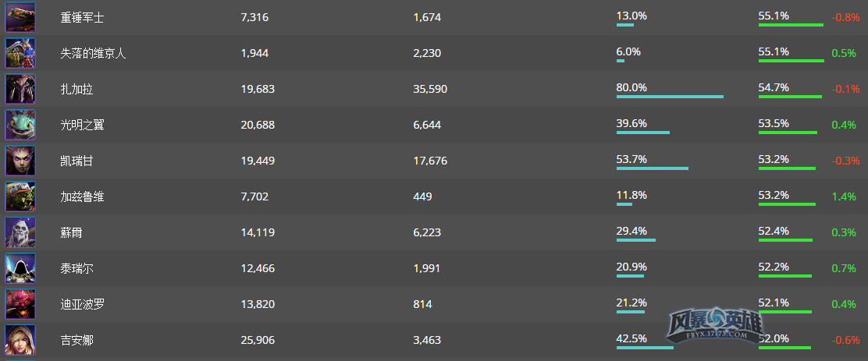The image size is (868, 361).
Task: Open the 泰瑞尔 hero portrait icon
Action: pyautogui.click(x=20, y=269)
